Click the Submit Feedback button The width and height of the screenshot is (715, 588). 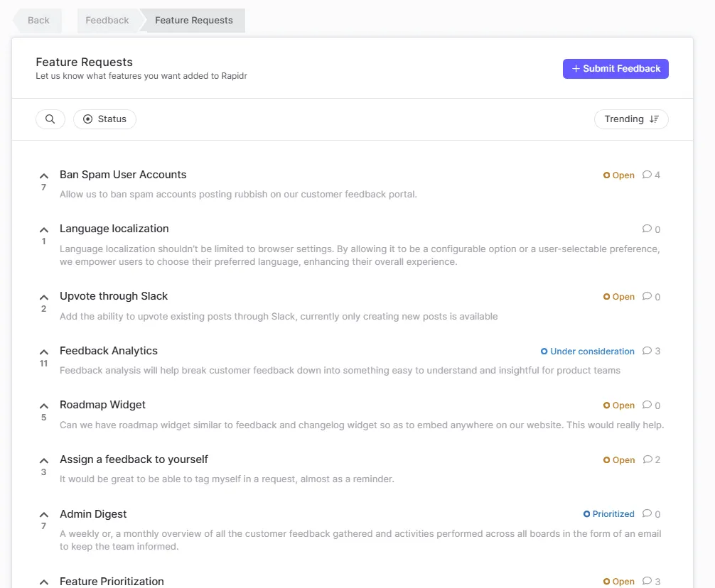615,69
